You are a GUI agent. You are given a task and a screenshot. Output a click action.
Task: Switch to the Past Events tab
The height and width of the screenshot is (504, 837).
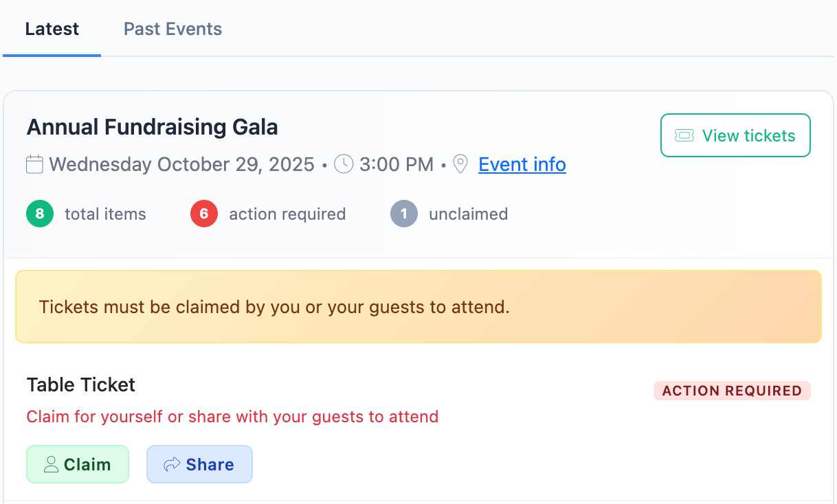pyautogui.click(x=172, y=30)
